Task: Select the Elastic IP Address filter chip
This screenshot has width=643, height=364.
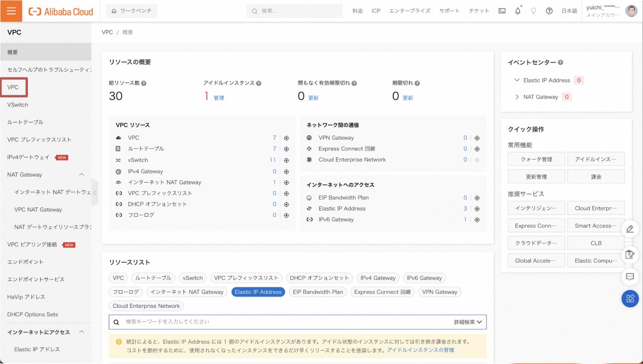Action: coord(258,292)
